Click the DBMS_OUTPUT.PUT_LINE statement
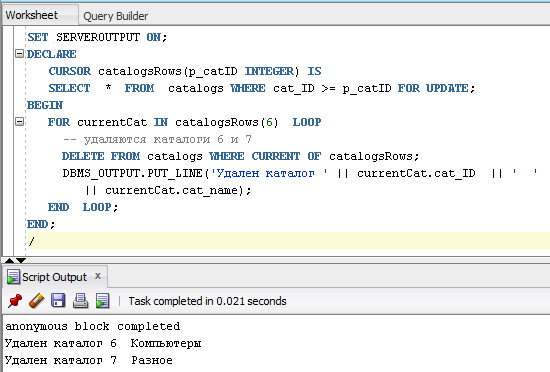 tap(300, 173)
